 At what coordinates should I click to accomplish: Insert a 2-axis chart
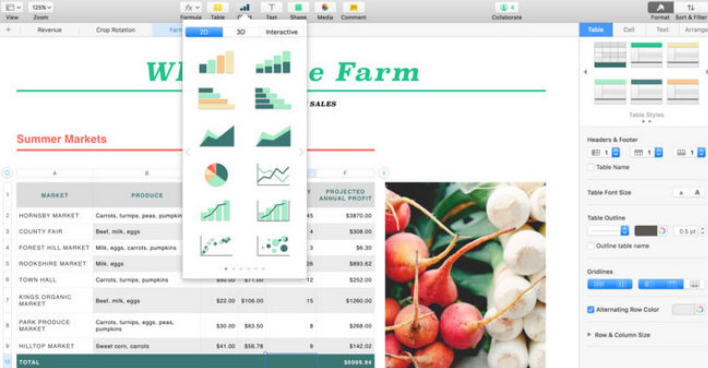click(273, 210)
